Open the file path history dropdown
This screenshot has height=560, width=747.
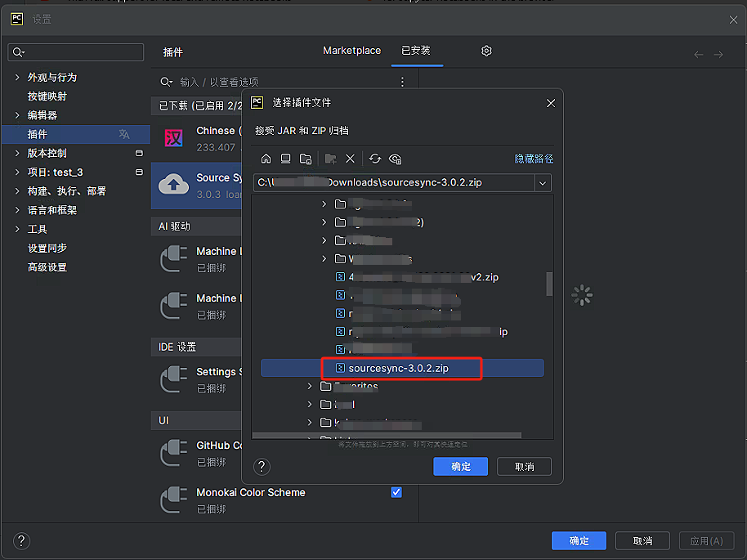[543, 183]
